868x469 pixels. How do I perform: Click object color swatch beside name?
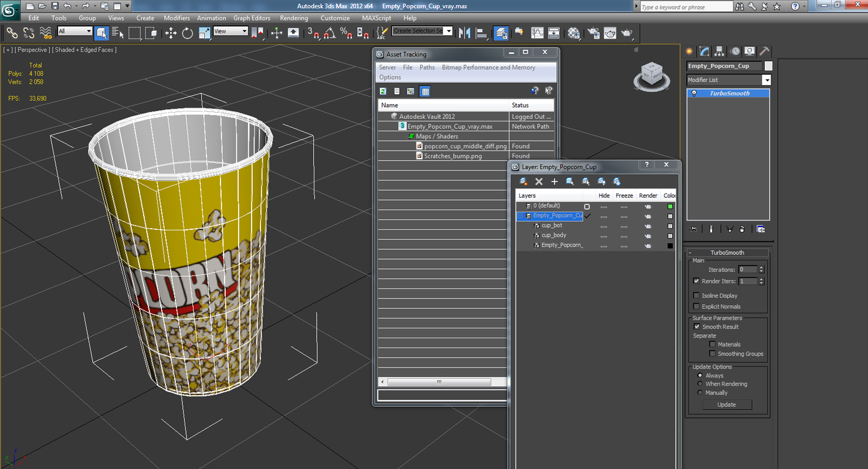(x=768, y=66)
